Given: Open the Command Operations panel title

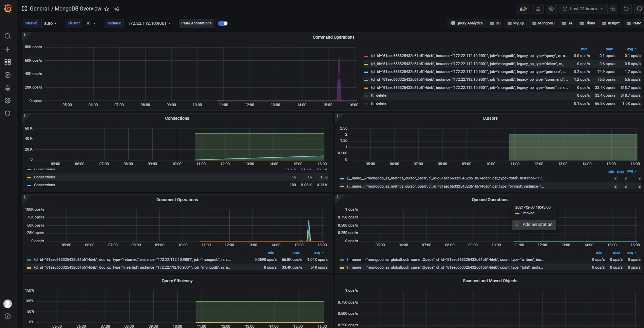Looking at the screenshot, I should (x=333, y=37).
